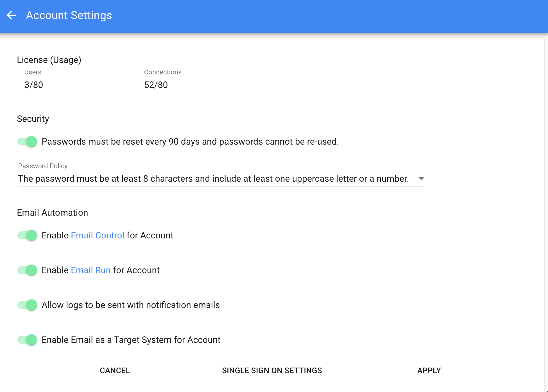The image size is (548, 392).
Task: Switch off Email as a Target System
Action: [27, 340]
